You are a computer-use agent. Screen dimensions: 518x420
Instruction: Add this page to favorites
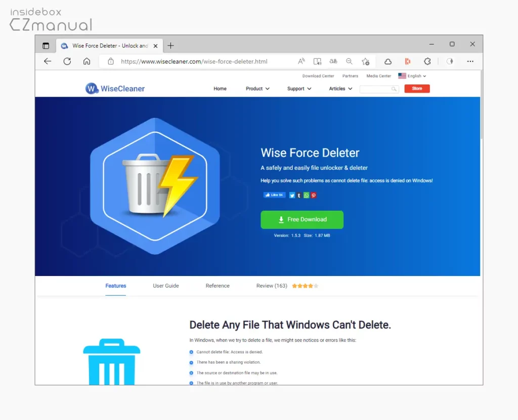point(365,61)
